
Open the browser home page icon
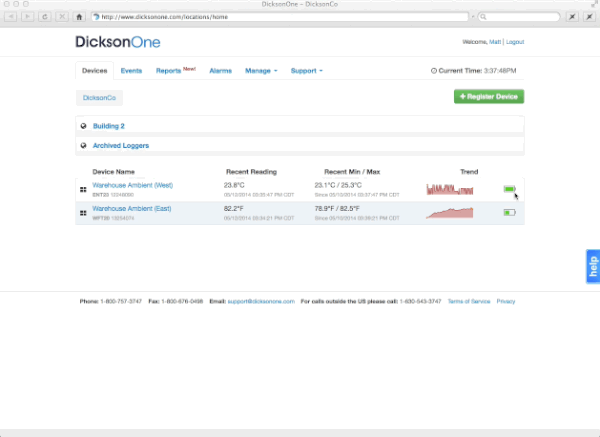coord(79,16)
